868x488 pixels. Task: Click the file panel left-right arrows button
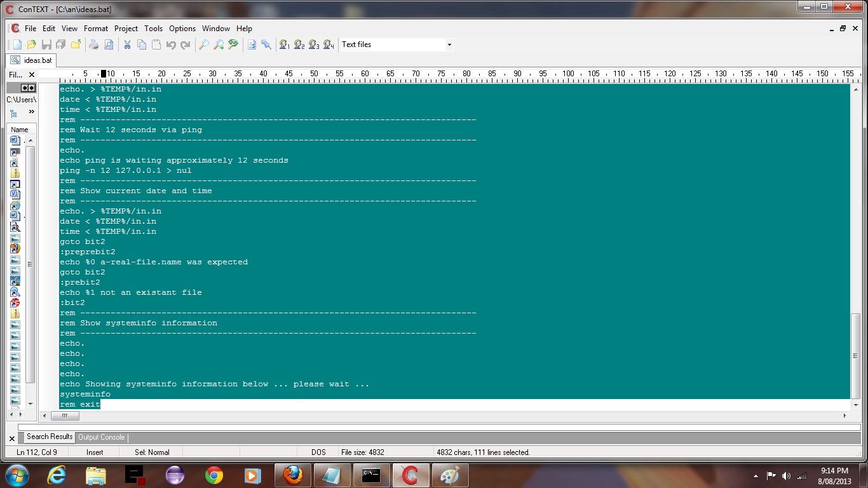tap(29, 88)
